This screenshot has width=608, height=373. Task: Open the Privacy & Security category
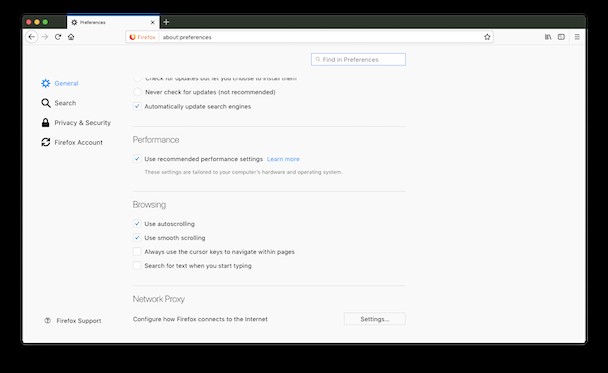[x=76, y=123]
